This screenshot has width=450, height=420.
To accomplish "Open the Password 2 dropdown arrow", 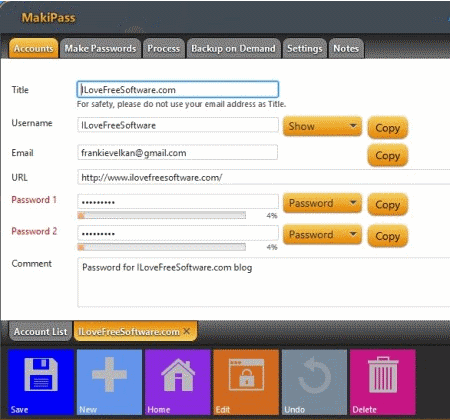I will point(353,234).
